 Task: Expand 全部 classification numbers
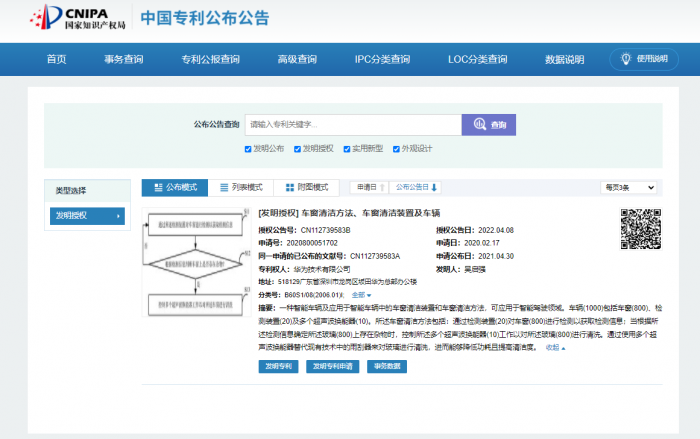click(361, 295)
